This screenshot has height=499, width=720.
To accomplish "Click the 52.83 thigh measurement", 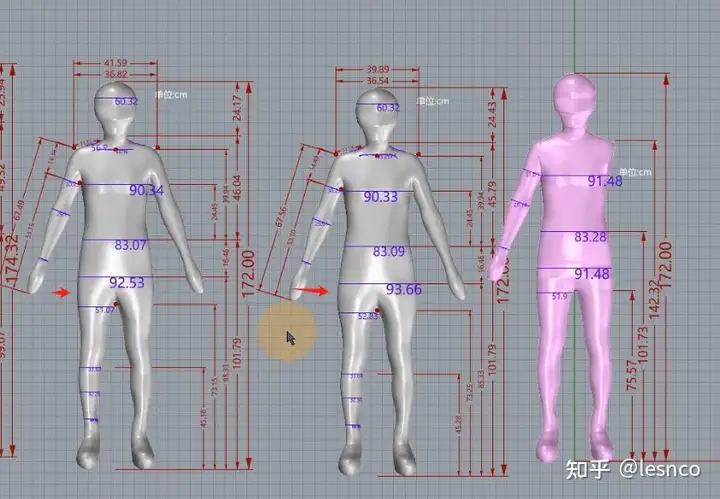I will click(368, 316).
